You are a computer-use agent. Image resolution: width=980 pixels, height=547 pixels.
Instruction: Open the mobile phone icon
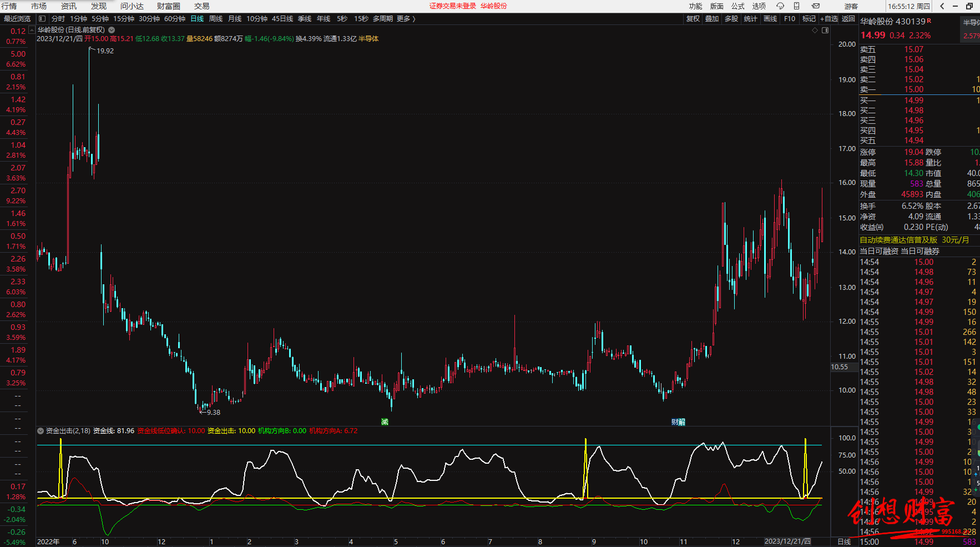797,6
